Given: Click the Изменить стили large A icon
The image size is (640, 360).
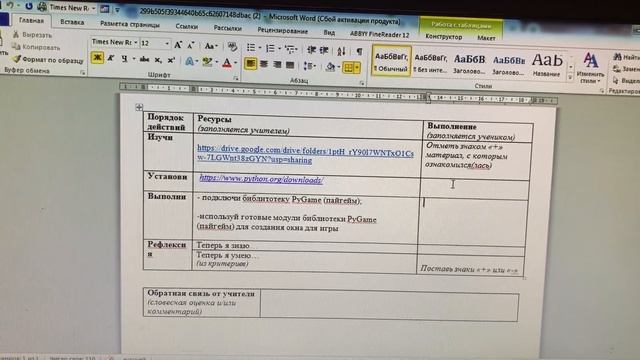Looking at the screenshot, I should click(x=591, y=60).
